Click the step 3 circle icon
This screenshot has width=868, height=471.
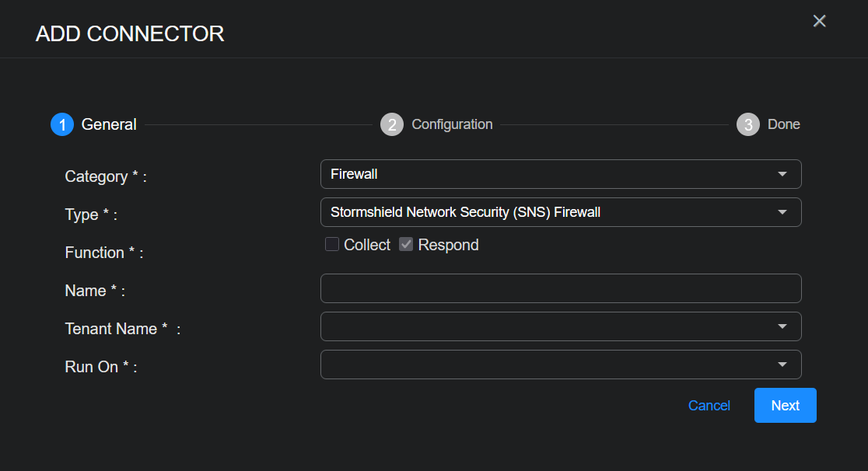pos(748,124)
